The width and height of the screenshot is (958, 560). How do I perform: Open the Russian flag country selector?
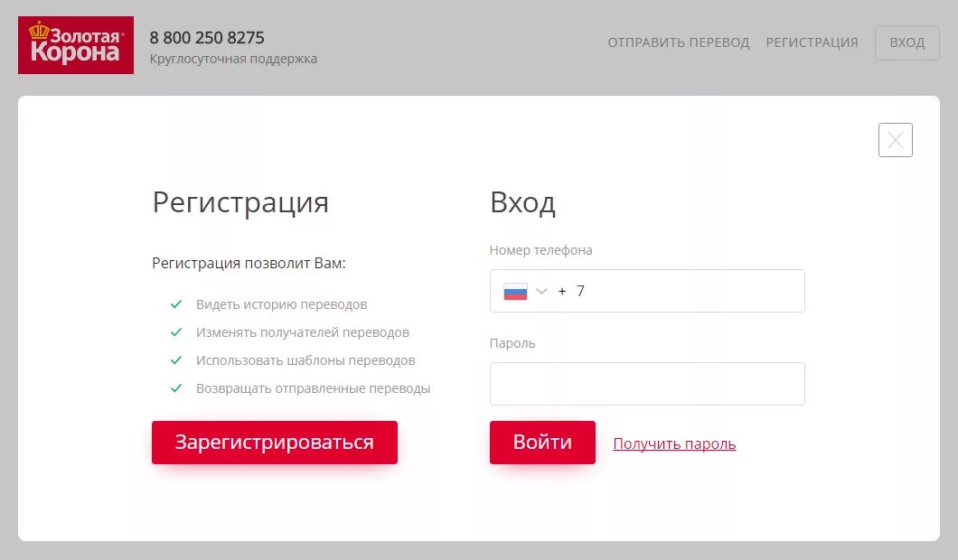pyautogui.click(x=515, y=290)
